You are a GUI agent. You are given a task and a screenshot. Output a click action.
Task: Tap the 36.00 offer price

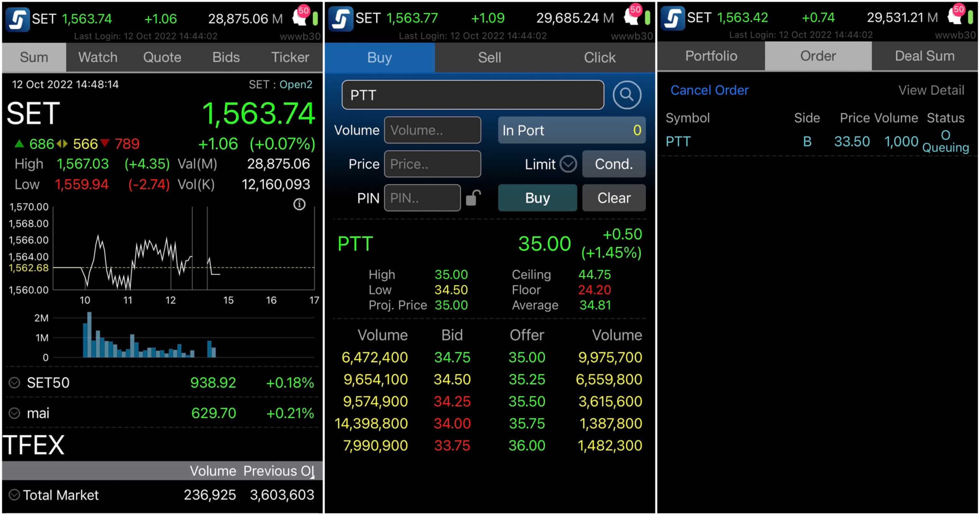tap(527, 445)
